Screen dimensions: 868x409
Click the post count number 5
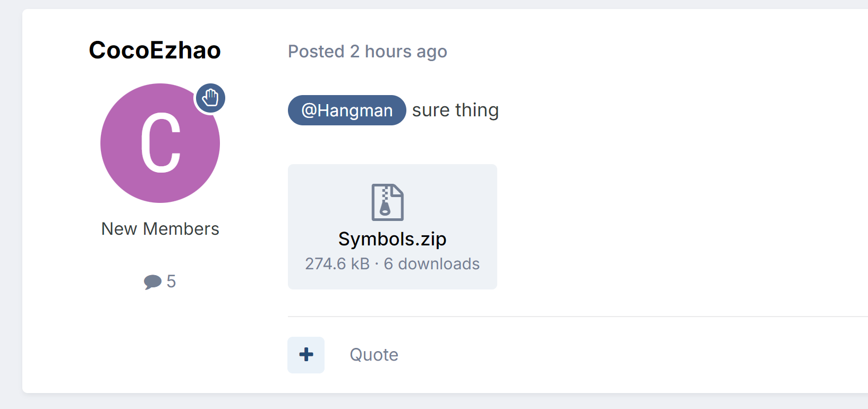click(x=171, y=281)
